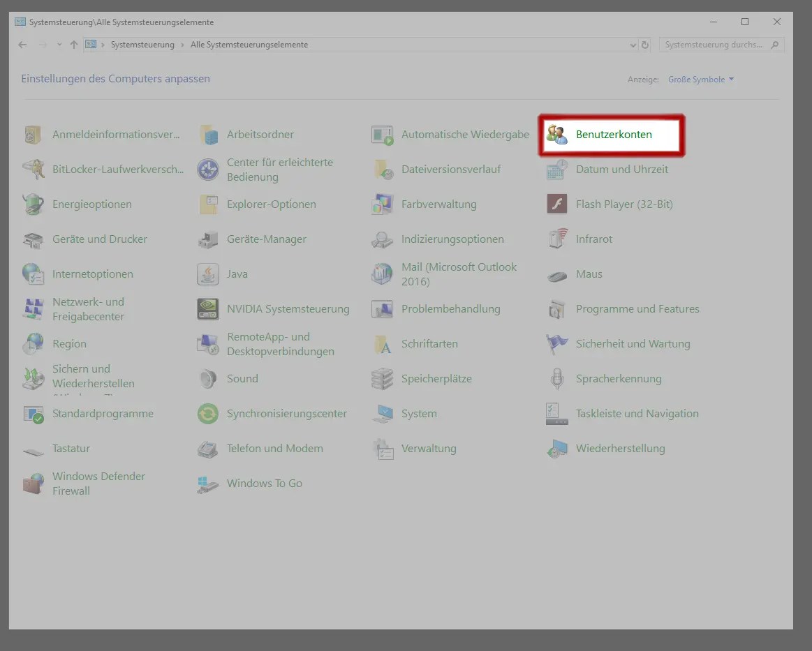Open the Standardprogramme link

103,414
